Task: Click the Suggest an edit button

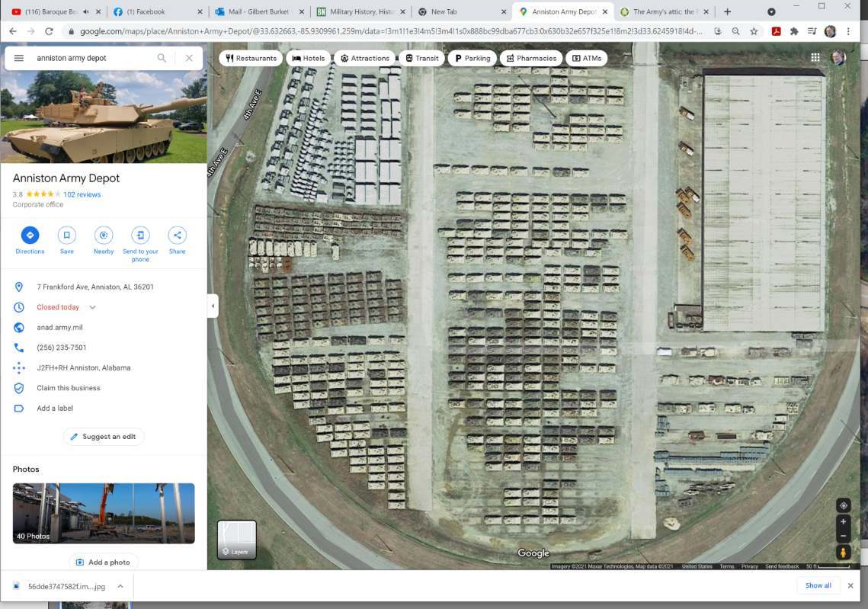Action: coord(104,437)
